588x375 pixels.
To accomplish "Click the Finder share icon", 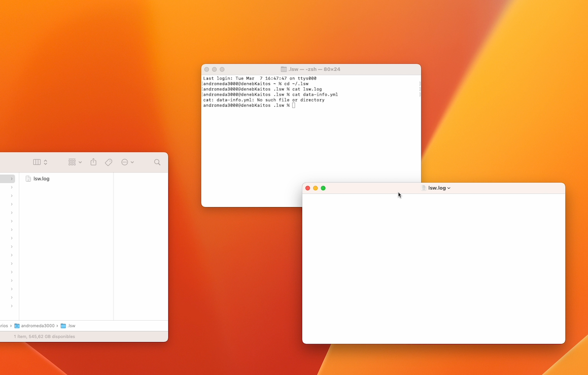I will pos(93,162).
